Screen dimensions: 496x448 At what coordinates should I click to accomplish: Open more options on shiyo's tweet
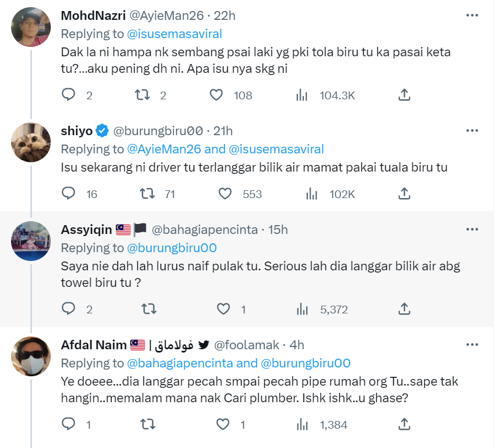[472, 131]
